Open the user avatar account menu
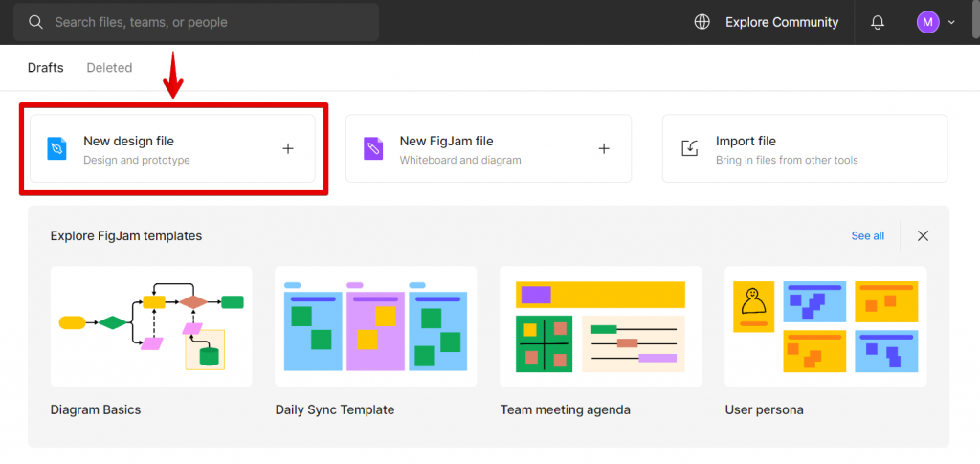Image resolution: width=980 pixels, height=464 pixels. [927, 22]
